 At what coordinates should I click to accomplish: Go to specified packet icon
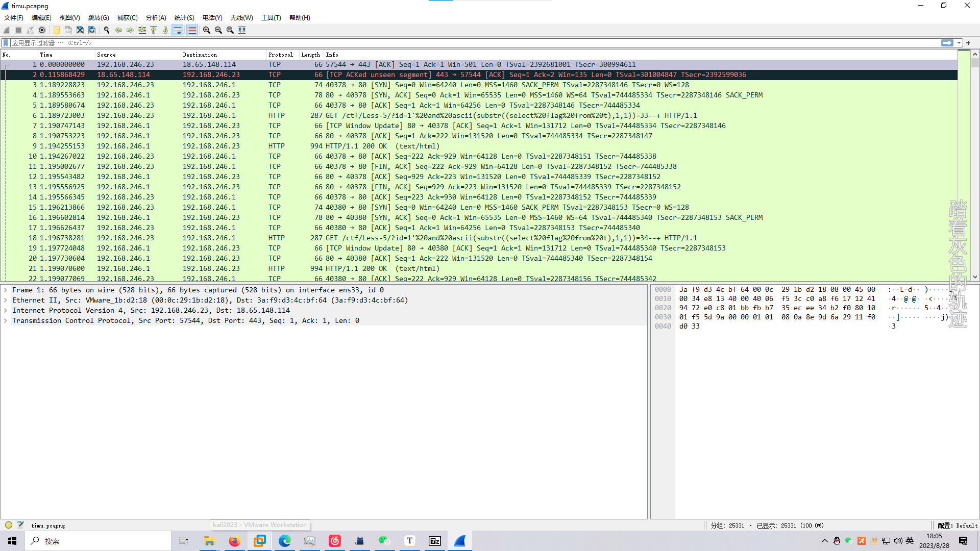(142, 30)
